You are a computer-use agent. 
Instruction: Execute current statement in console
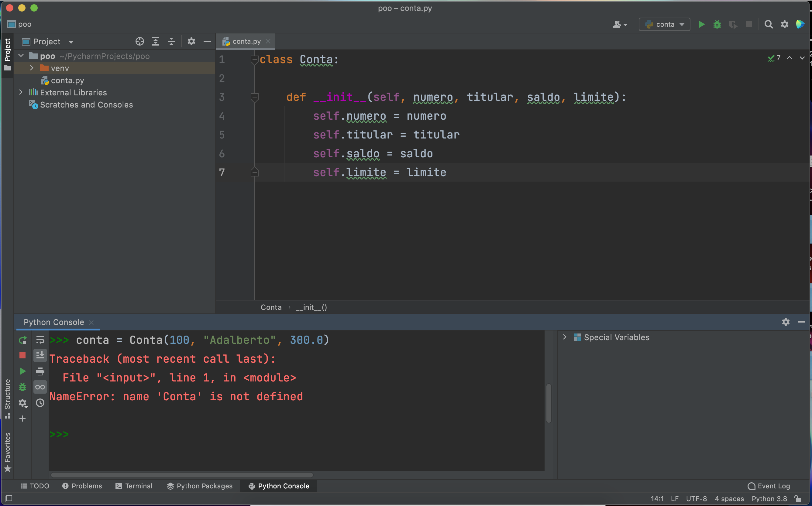(22, 371)
